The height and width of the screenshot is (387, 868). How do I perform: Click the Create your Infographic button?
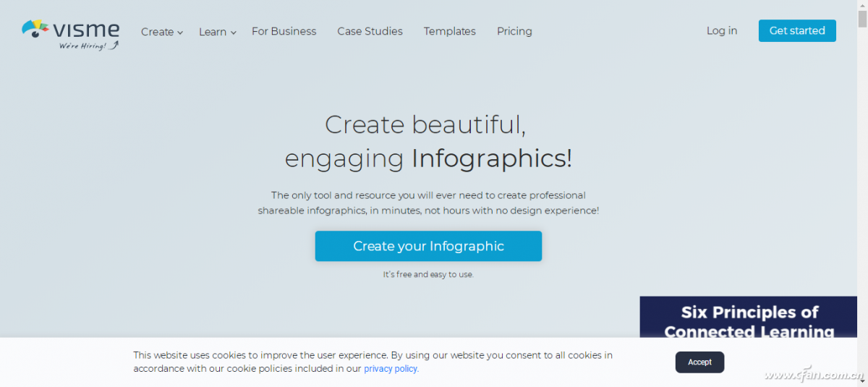(x=428, y=246)
